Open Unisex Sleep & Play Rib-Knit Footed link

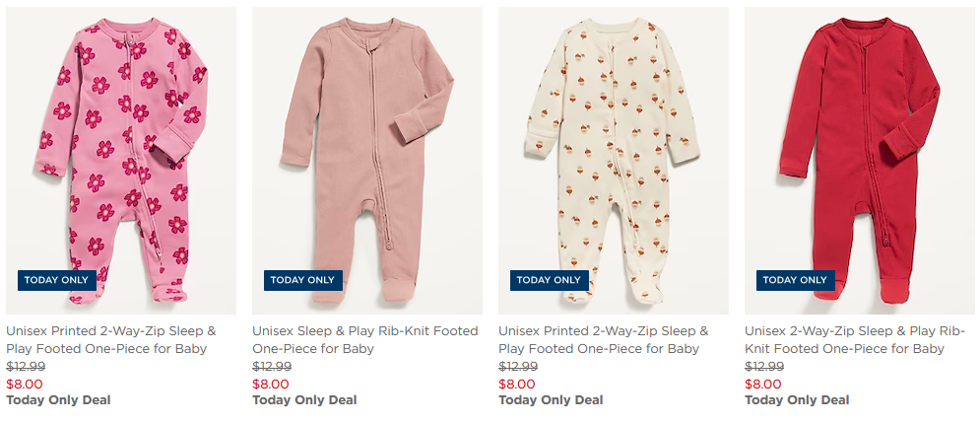[364, 340]
